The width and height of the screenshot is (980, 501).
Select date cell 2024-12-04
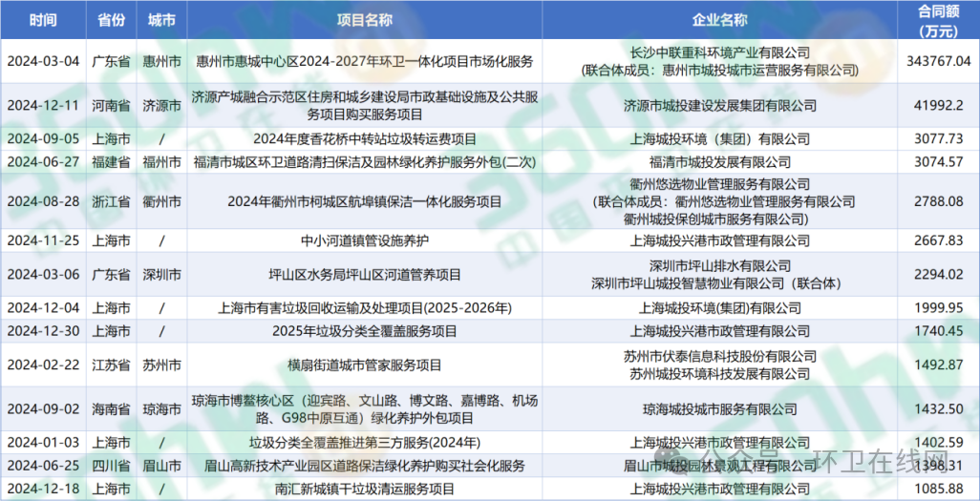click(43, 307)
